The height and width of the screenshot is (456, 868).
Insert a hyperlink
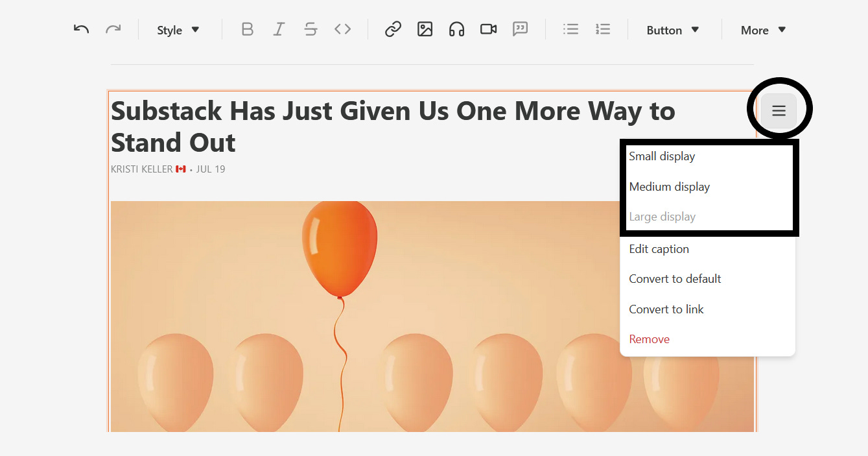click(x=393, y=29)
